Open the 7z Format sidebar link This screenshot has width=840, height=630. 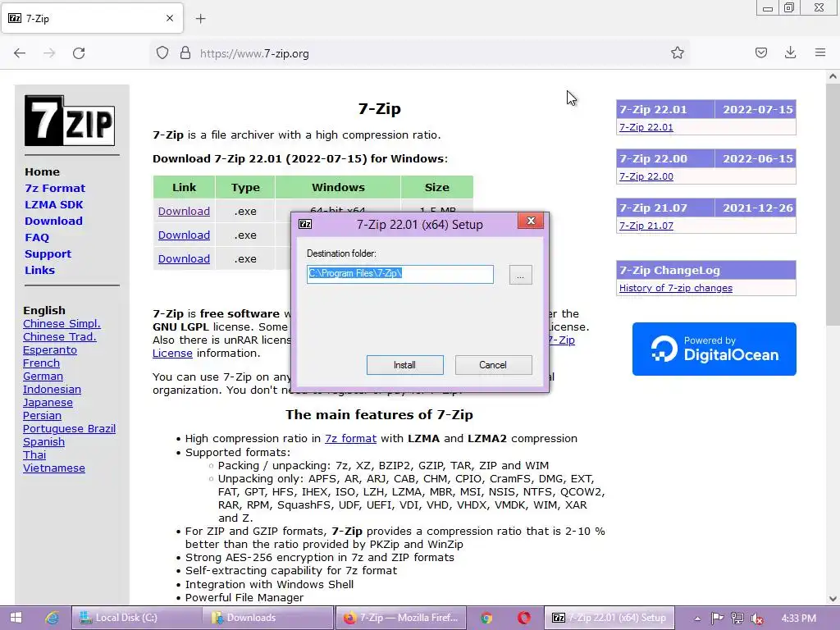55,188
